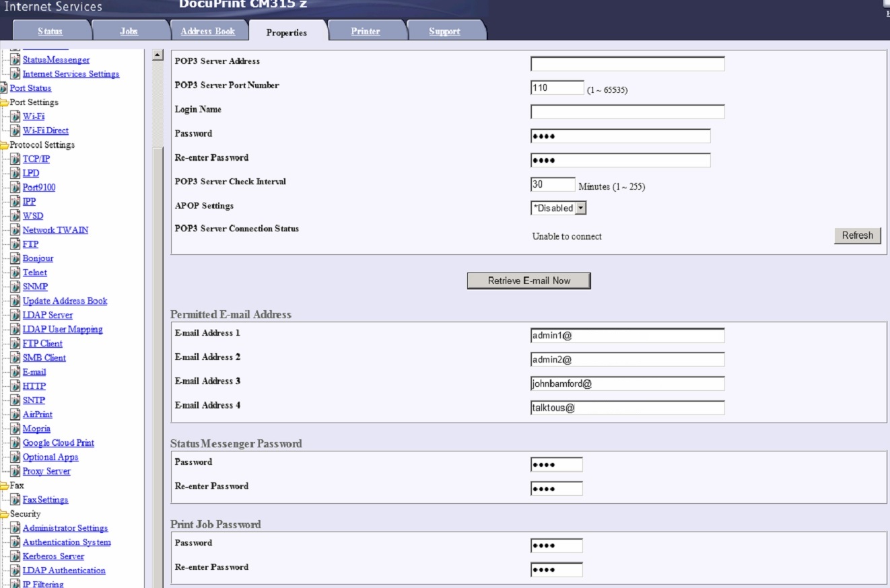This screenshot has height=588, width=890.
Task: Click the page icon beside FTP
Action: tap(15, 244)
